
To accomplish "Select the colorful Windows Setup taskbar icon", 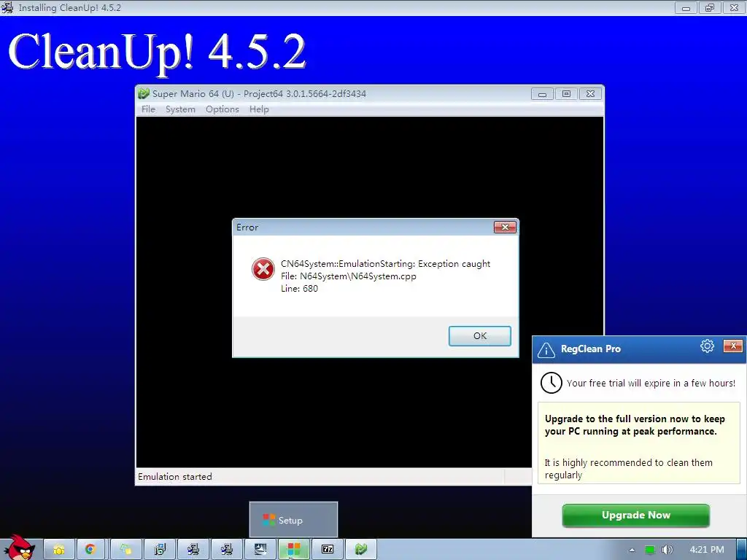I will click(x=294, y=550).
